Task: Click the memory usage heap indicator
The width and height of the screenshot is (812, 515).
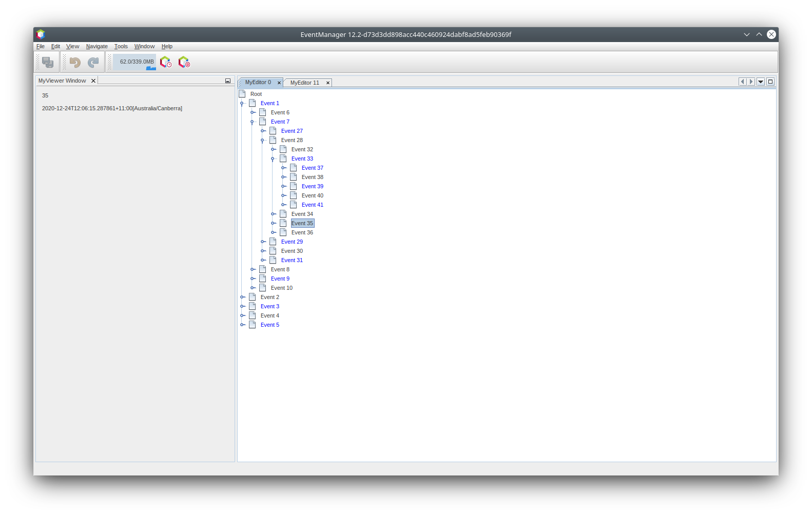Action: click(x=136, y=62)
